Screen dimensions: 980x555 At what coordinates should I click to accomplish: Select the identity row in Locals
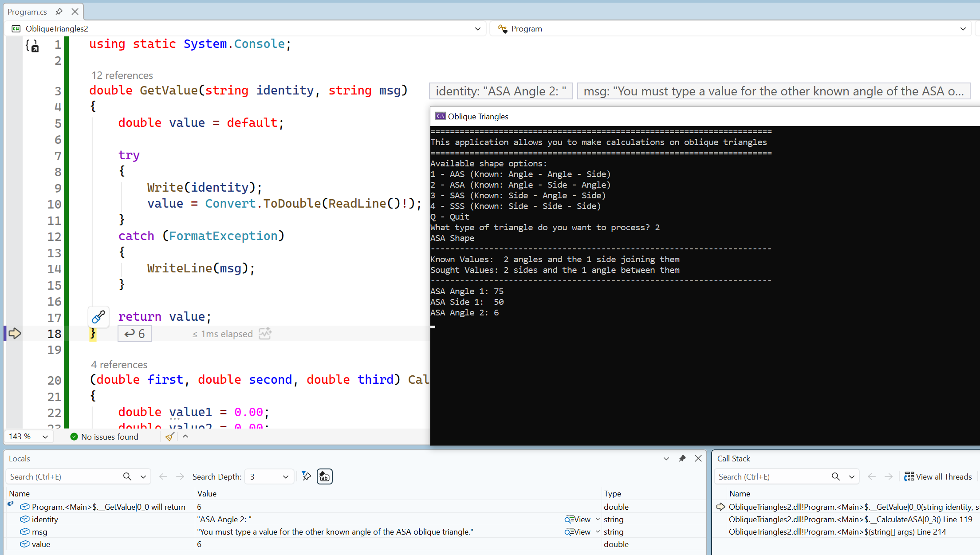pos(355,519)
